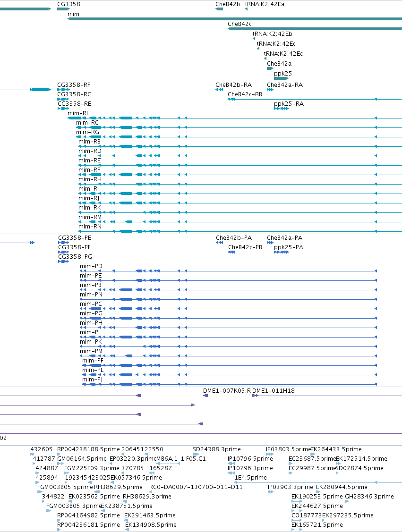
Task: Select the GM06164.5prime EST label
Action: [82, 458]
